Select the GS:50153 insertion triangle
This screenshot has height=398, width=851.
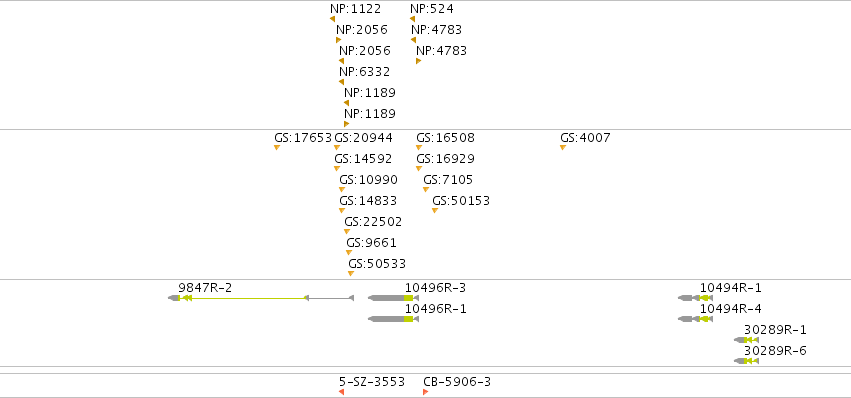point(435,211)
